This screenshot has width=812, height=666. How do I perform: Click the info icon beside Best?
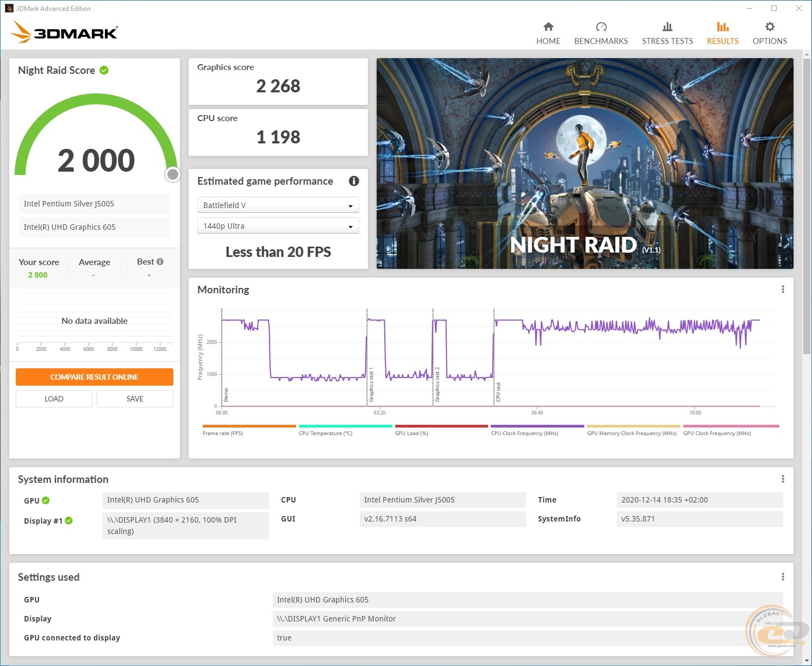[160, 262]
